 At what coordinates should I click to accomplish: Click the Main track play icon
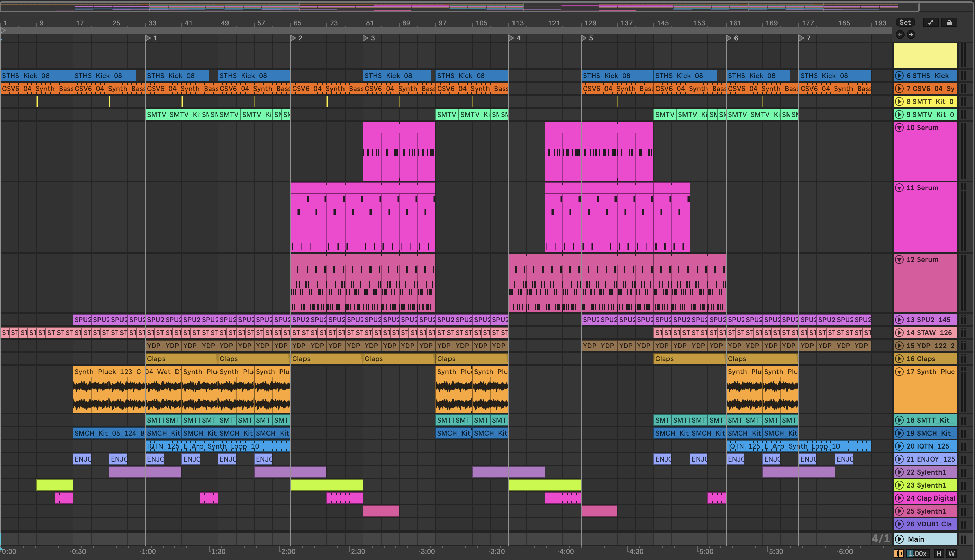(899, 539)
